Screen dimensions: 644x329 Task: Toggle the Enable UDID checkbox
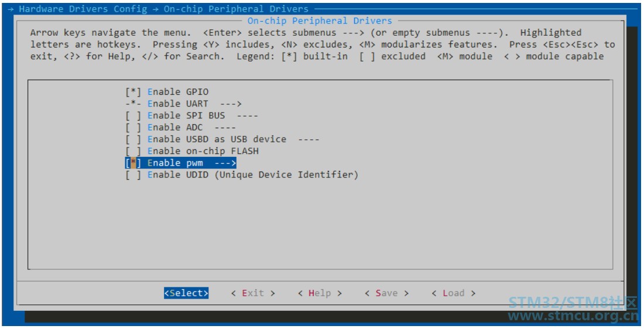point(133,175)
